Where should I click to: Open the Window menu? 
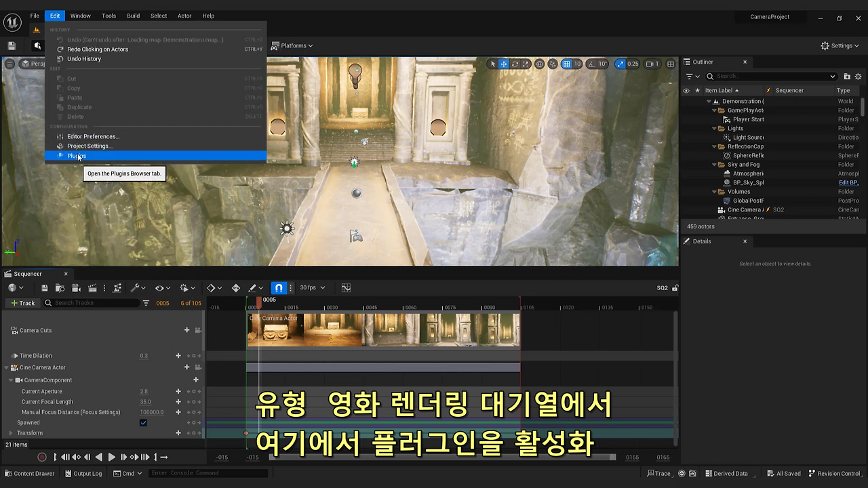80,16
